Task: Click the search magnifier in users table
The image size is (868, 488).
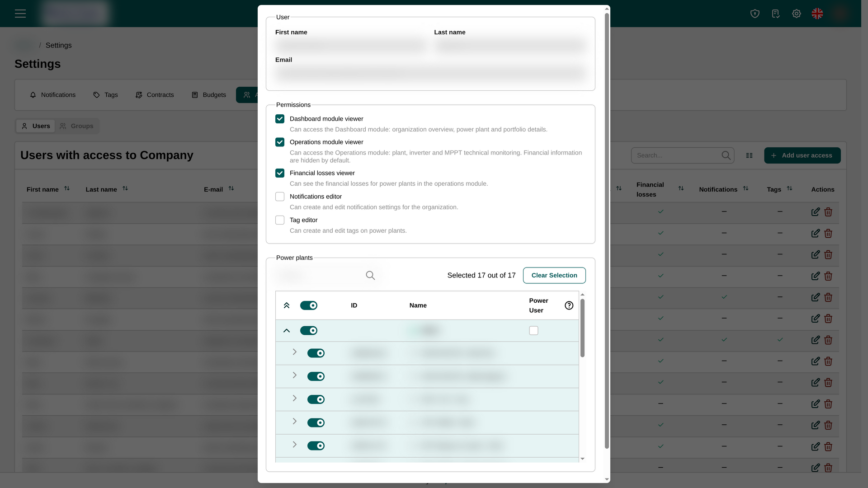Action: point(726,155)
